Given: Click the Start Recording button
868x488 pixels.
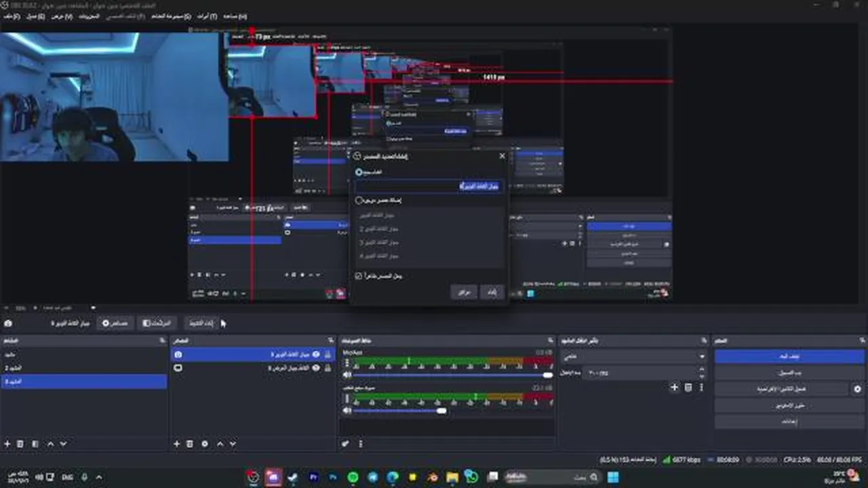Looking at the screenshot, I should coord(790,373).
